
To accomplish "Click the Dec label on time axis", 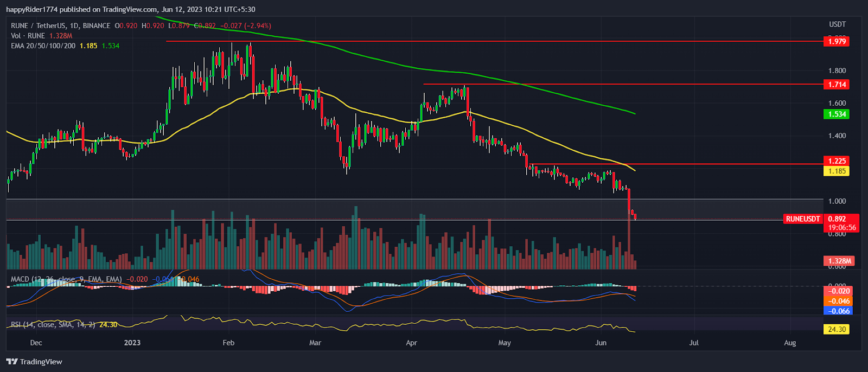I will [36, 343].
